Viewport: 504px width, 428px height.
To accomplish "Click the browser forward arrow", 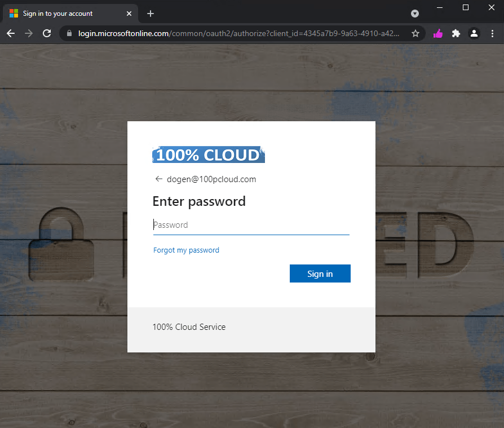I will click(x=29, y=33).
